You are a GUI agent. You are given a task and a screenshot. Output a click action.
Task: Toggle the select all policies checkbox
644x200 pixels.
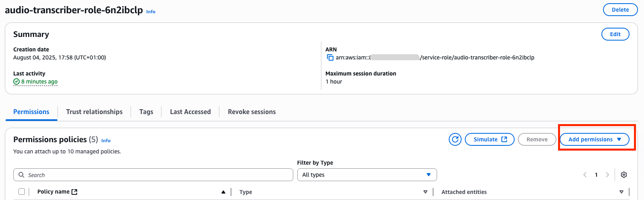tap(22, 192)
